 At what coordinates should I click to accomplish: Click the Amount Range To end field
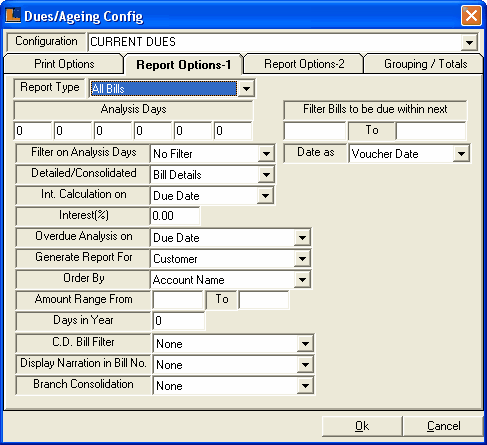point(264,300)
